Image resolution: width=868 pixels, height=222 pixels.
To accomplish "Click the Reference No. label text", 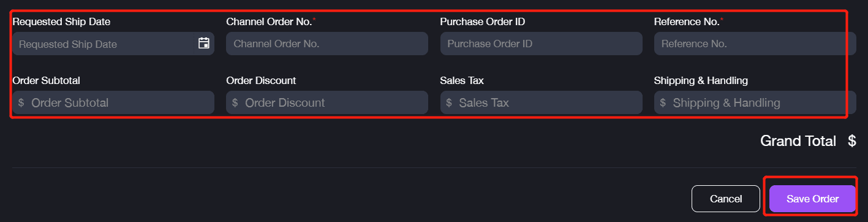I will (687, 21).
